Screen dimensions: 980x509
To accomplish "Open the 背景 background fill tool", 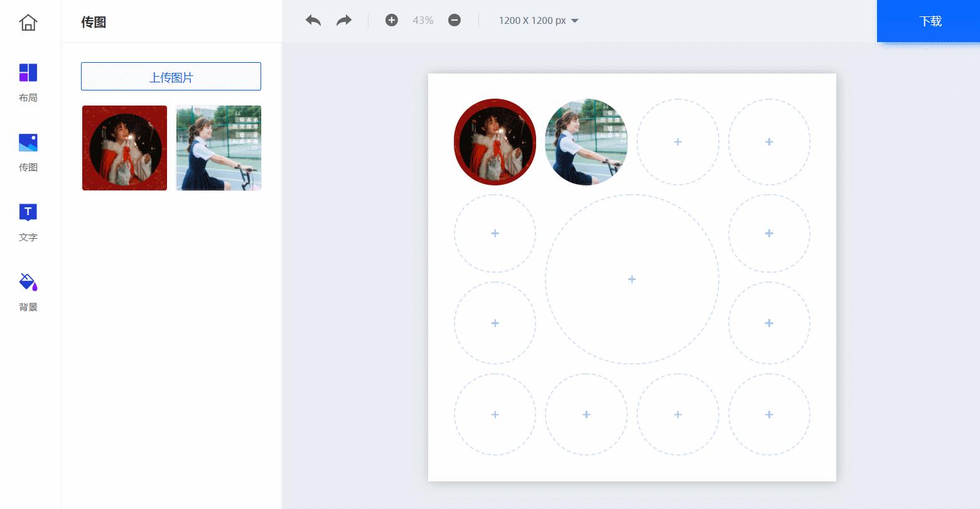I will pos(28,292).
